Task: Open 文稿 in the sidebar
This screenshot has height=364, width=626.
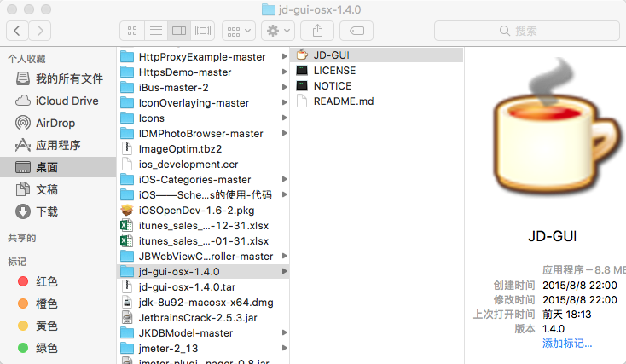Action: pyautogui.click(x=59, y=189)
